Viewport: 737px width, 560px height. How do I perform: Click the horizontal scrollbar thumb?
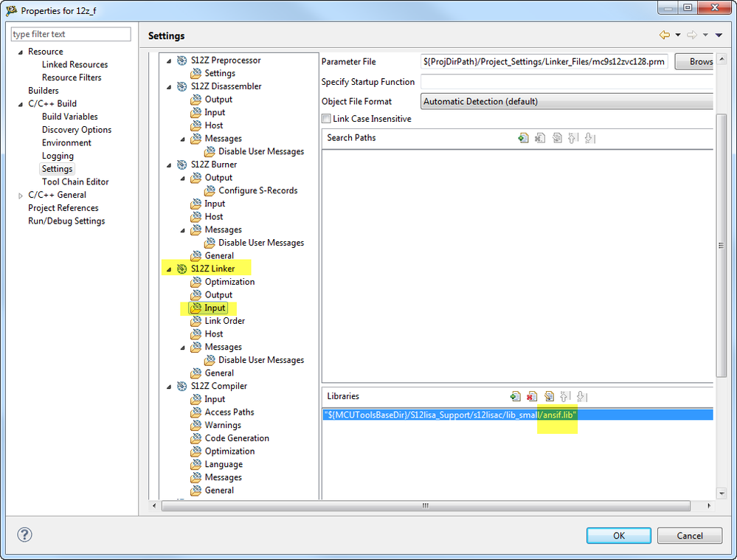426,506
